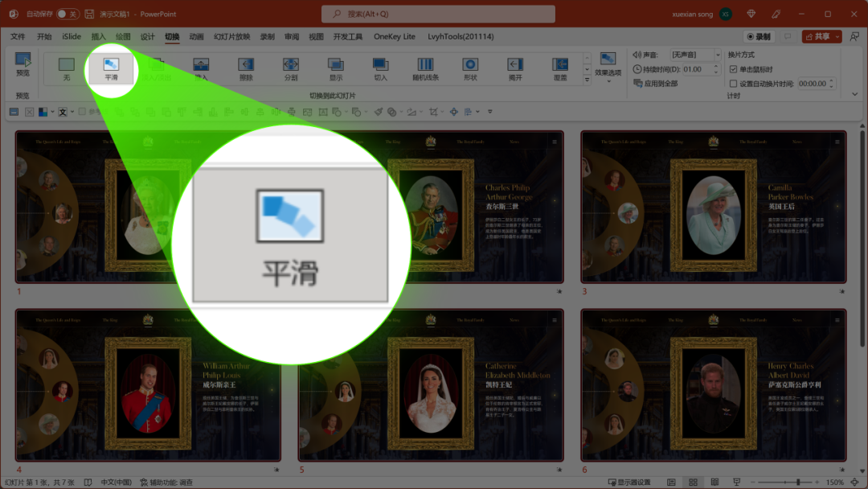Click the 持续时间 duration input field
Screen dimensions: 868x489
(x=697, y=69)
